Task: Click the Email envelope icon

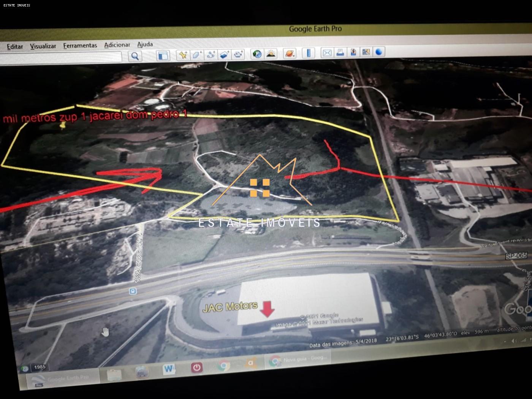Action: pyautogui.click(x=326, y=53)
